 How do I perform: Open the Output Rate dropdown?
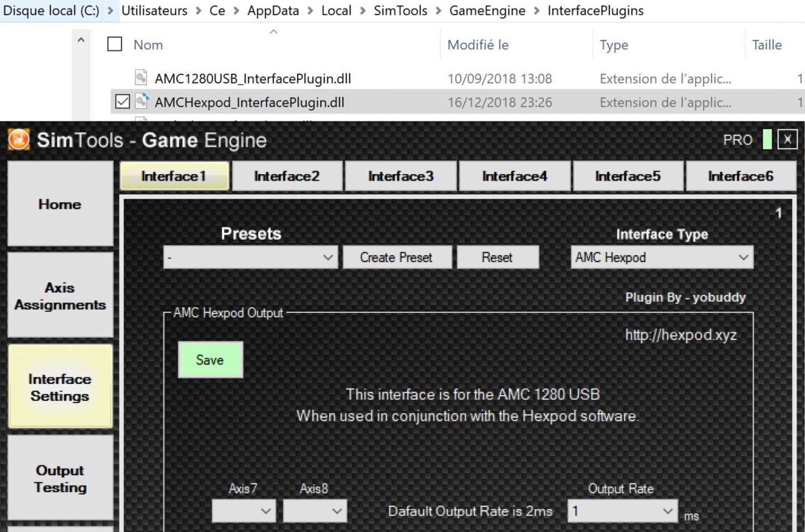coord(622,511)
